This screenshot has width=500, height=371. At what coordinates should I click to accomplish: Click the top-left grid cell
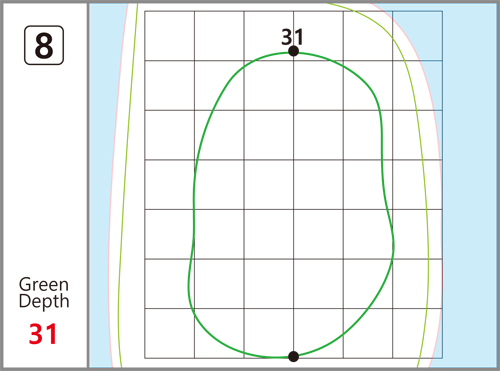point(169,36)
